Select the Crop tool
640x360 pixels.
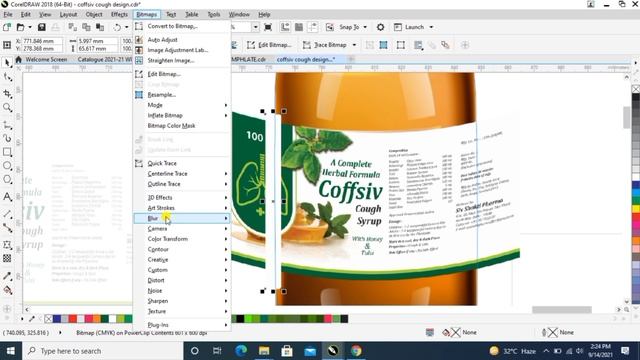(x=7, y=93)
